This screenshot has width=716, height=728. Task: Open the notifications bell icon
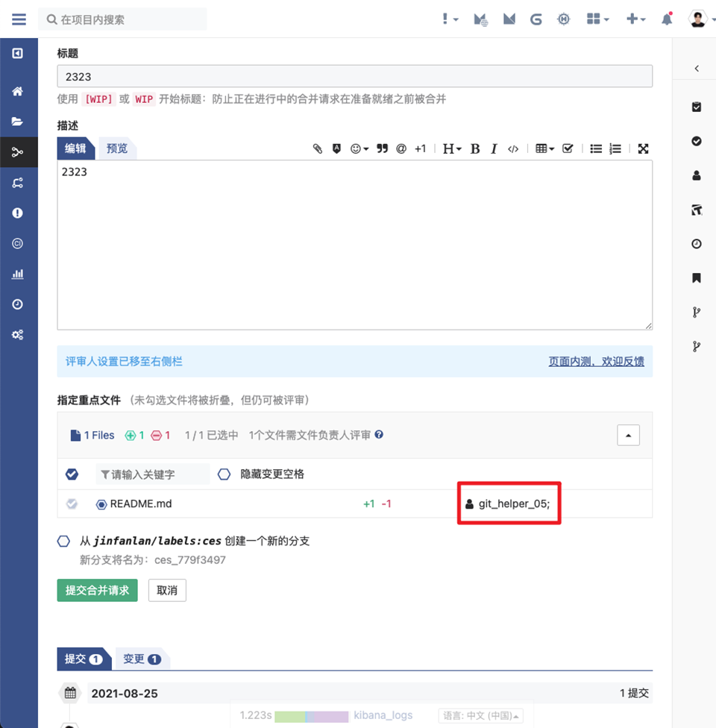(667, 19)
